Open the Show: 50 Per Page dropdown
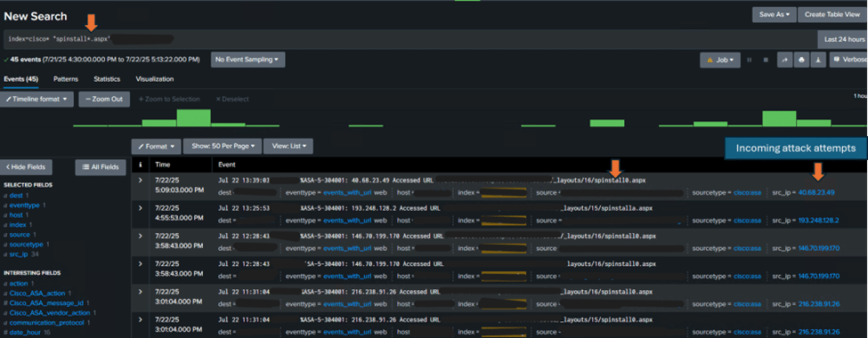Viewport: 868px width, 338px height. pos(223,146)
